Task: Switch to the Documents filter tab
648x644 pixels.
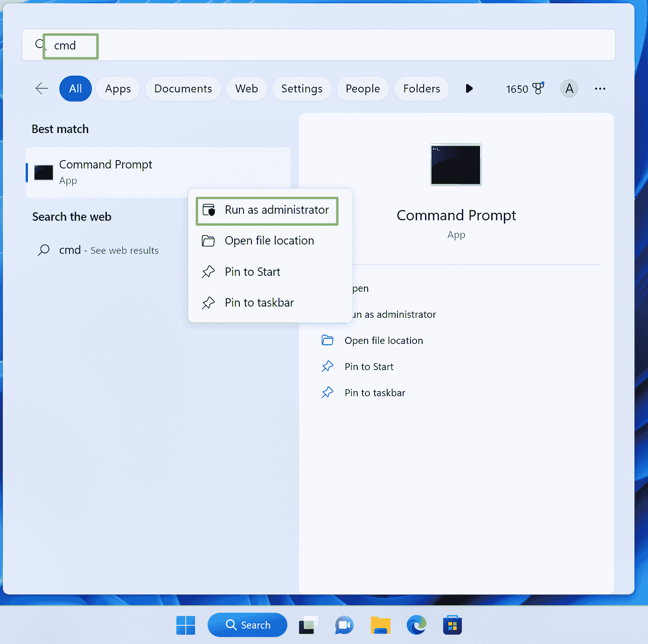Action: point(183,89)
